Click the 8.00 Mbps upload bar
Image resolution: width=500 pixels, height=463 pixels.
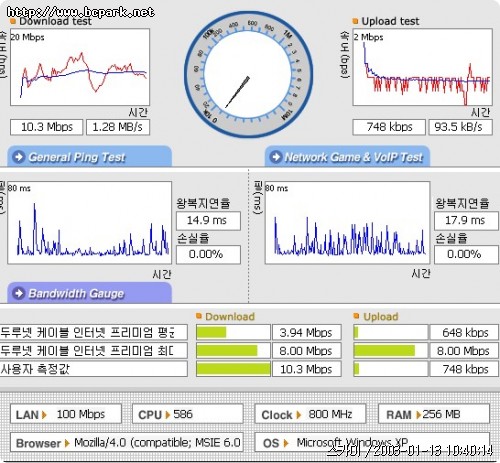pyautogui.click(x=390, y=351)
